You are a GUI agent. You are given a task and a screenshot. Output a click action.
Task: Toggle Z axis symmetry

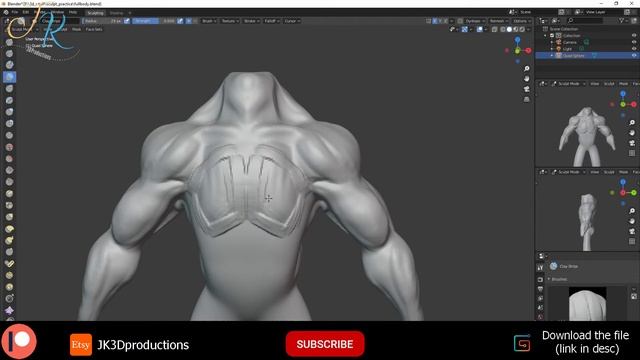[x=445, y=21]
